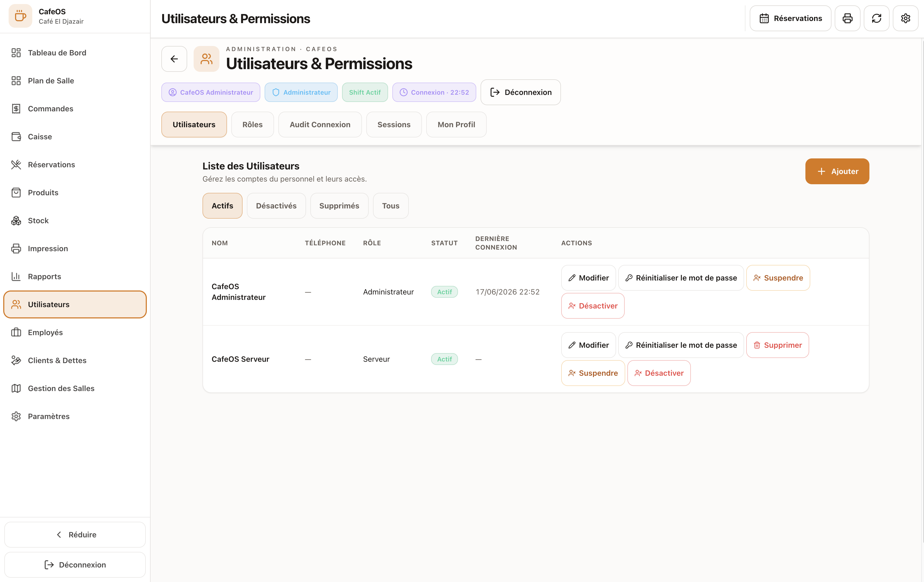Open Paramètres in the sidebar
924x582 pixels.
click(75, 417)
